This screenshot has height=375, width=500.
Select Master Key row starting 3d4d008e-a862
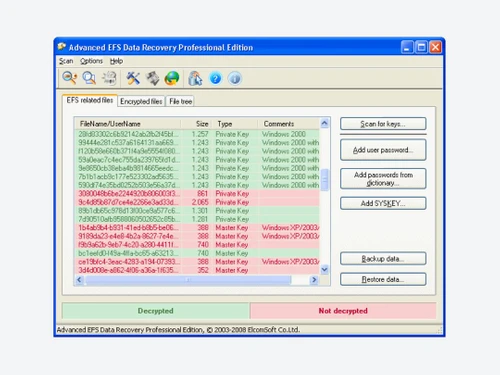coord(197,270)
